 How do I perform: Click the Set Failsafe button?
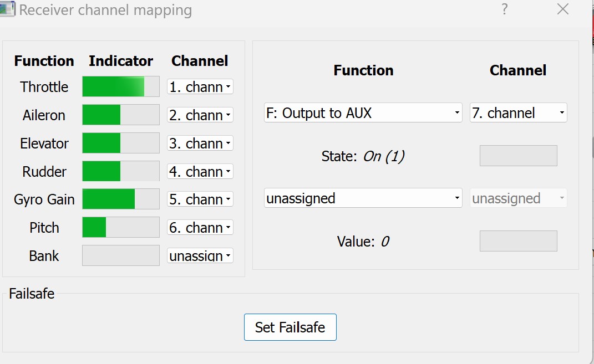pyautogui.click(x=290, y=327)
